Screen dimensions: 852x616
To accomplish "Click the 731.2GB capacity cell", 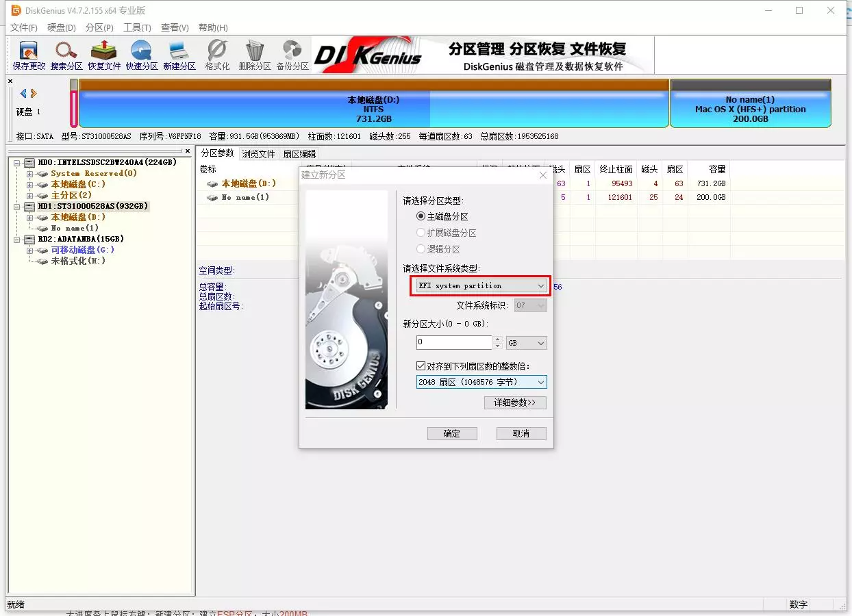I will click(x=710, y=183).
